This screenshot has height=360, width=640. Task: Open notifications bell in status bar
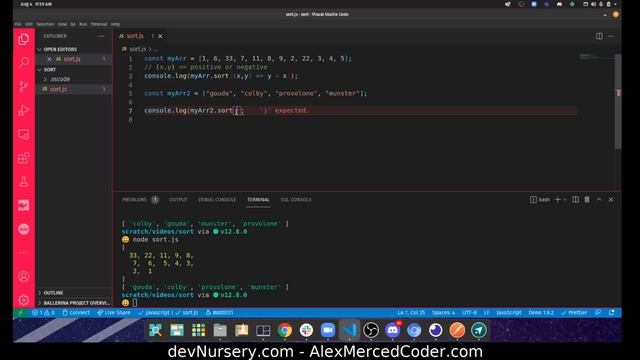point(611,313)
